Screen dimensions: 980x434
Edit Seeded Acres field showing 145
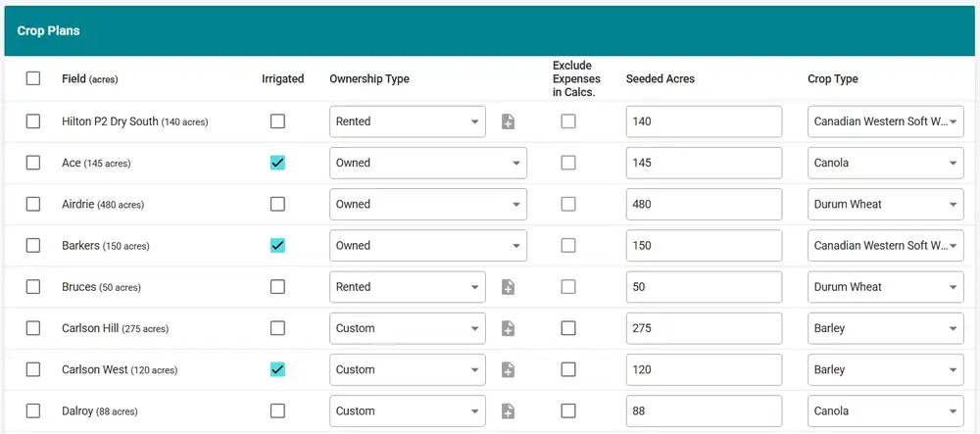pos(704,163)
